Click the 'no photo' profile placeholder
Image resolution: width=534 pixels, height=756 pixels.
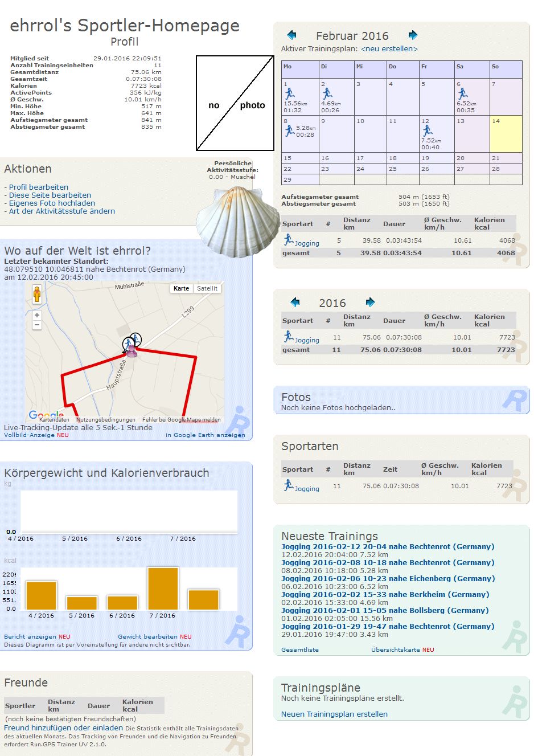235,103
